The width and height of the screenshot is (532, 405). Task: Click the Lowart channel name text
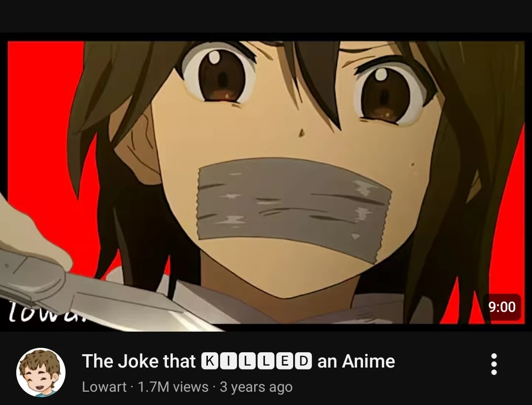pyautogui.click(x=104, y=387)
